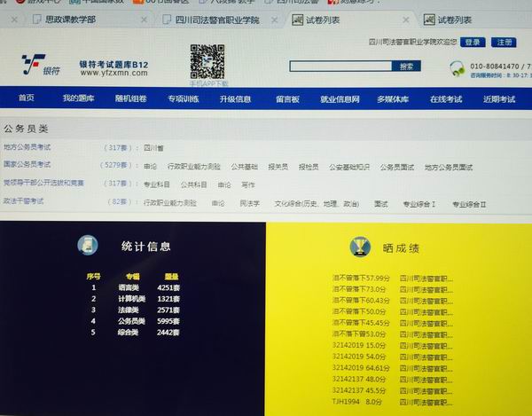This screenshot has height=416, width=532.
Task: Close the 四川司法警官职业学院 browser tab
Action: click(x=275, y=20)
